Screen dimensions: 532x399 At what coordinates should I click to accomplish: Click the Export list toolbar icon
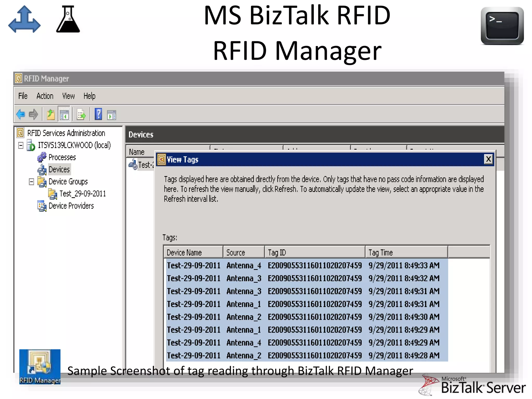tap(81, 114)
